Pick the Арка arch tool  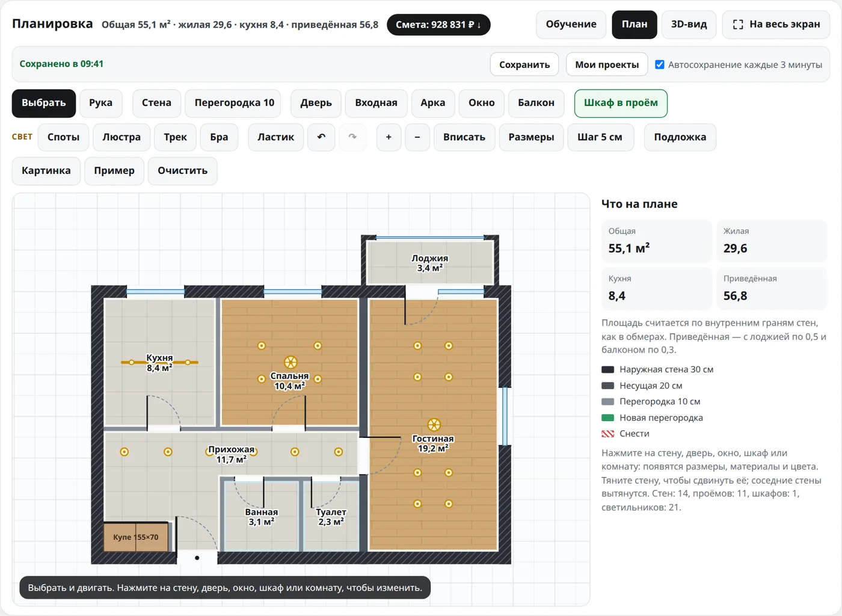(433, 103)
